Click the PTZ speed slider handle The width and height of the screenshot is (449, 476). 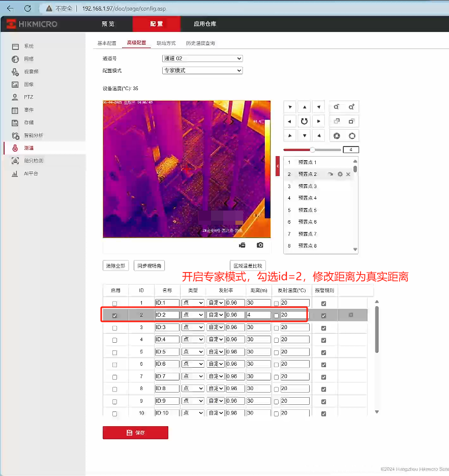click(312, 150)
